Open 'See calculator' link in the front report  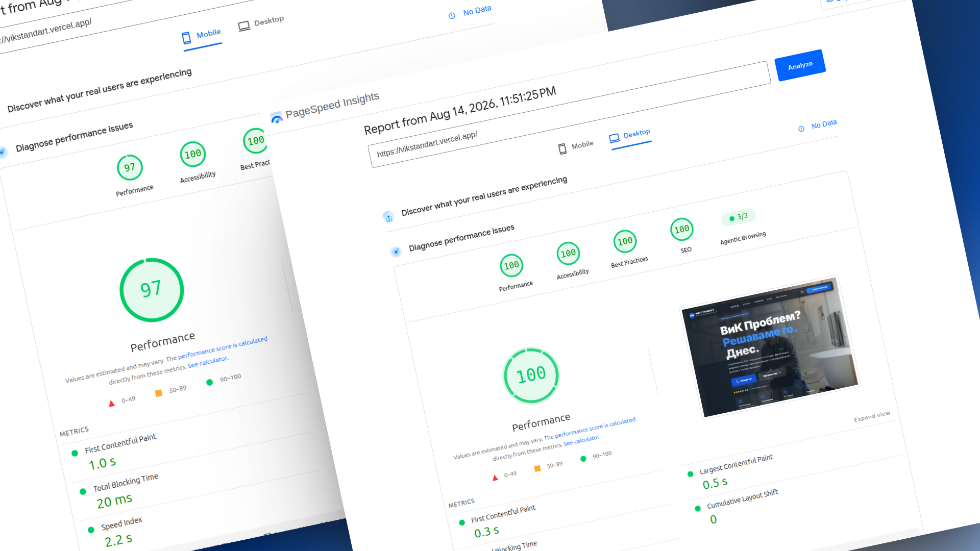[582, 440]
